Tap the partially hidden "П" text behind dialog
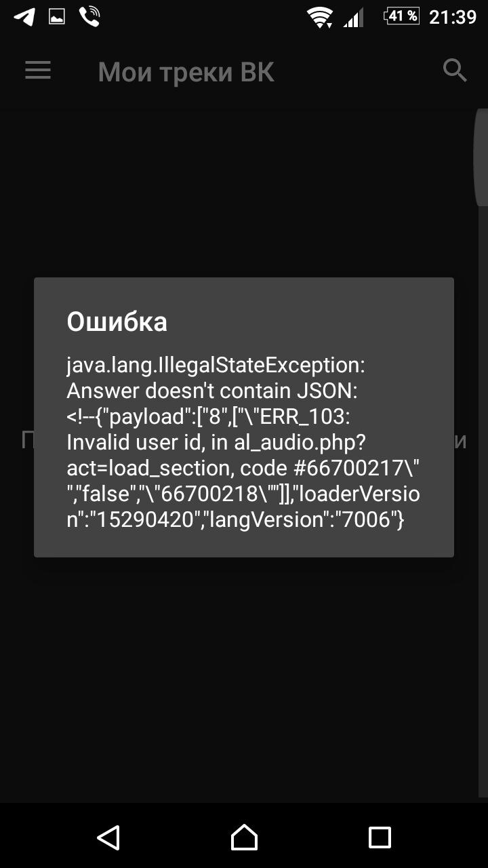Viewport: 488px width, 868px height. [x=28, y=441]
